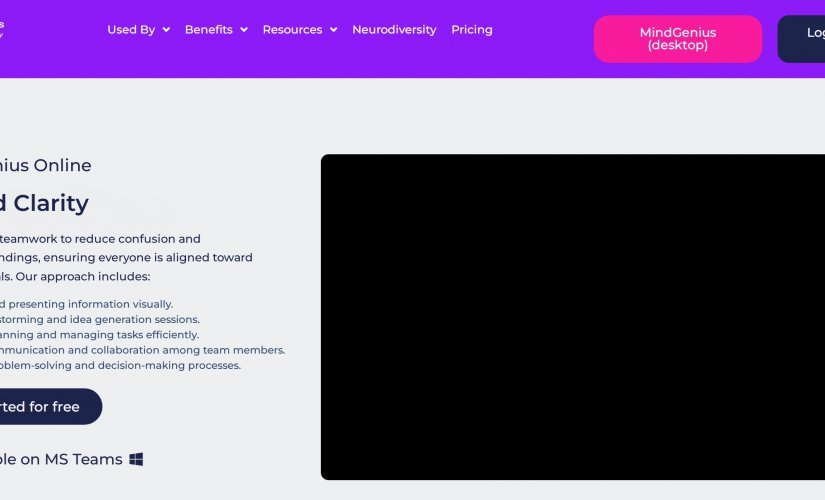Click the black video player area

(573, 317)
